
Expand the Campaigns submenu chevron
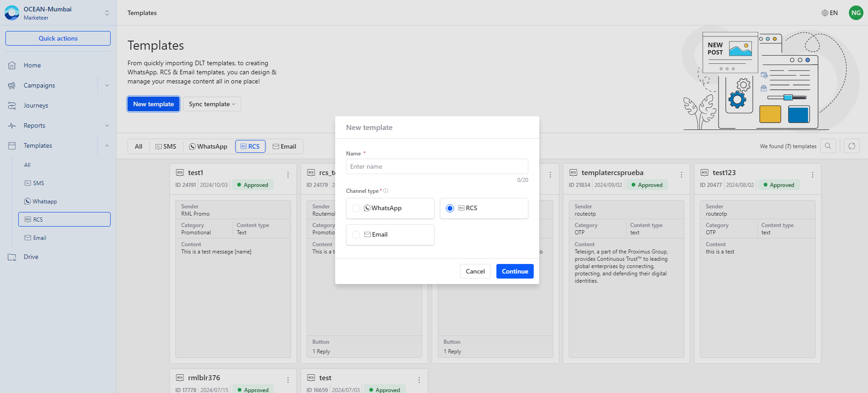pos(107,85)
